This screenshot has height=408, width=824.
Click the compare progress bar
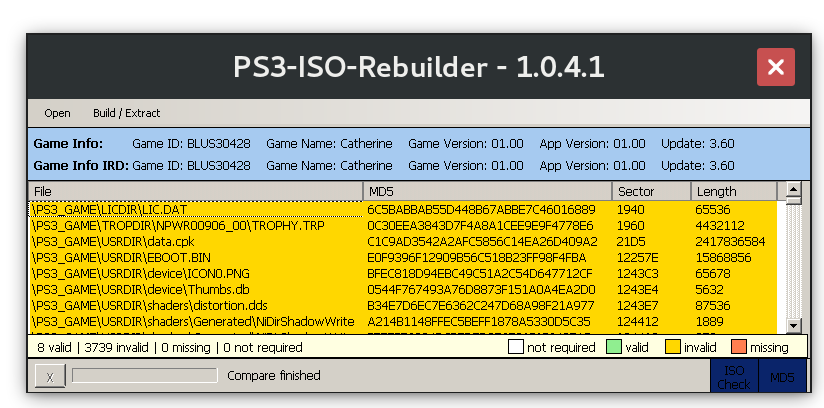pyautogui.click(x=145, y=375)
